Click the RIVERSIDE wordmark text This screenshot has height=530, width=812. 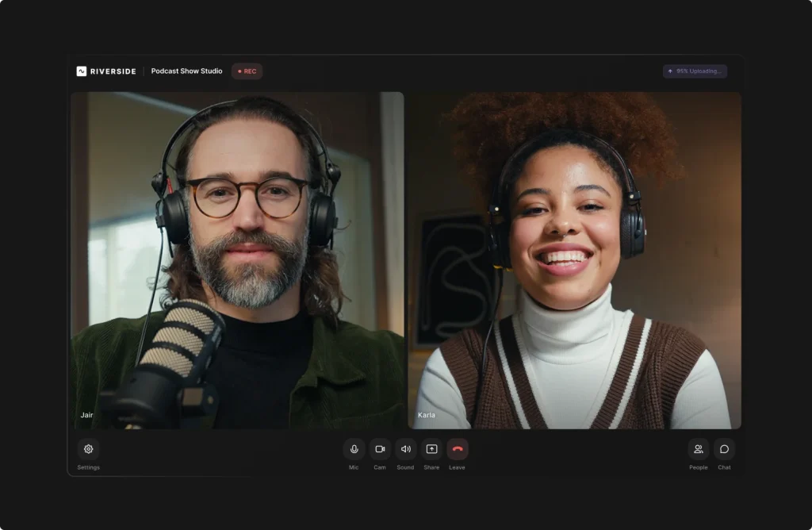pyautogui.click(x=113, y=71)
